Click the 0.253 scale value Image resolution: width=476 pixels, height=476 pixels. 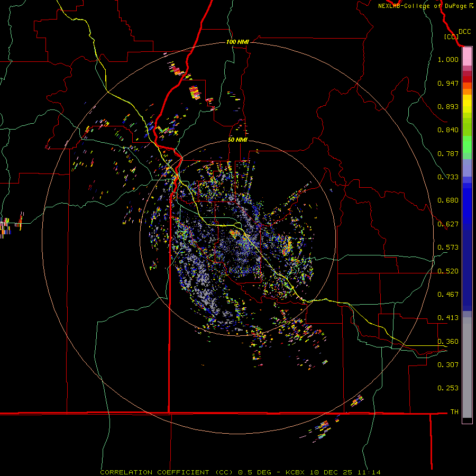point(448,388)
